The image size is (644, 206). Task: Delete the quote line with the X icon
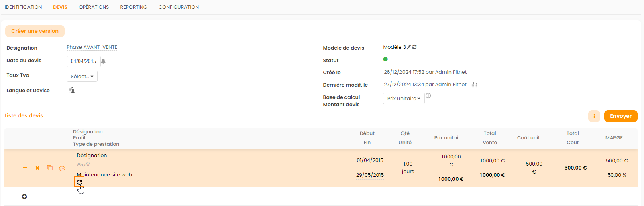click(x=37, y=168)
